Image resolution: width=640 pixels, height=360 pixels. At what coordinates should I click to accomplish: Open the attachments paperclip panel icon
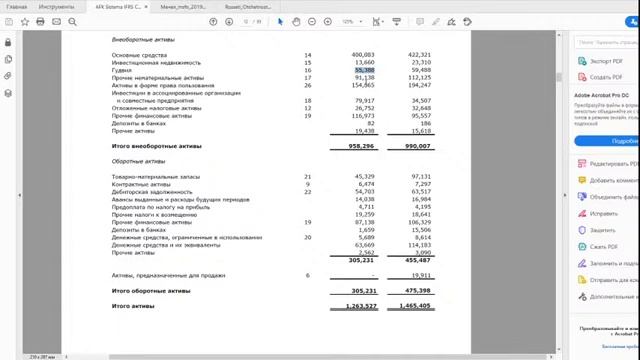point(8,76)
